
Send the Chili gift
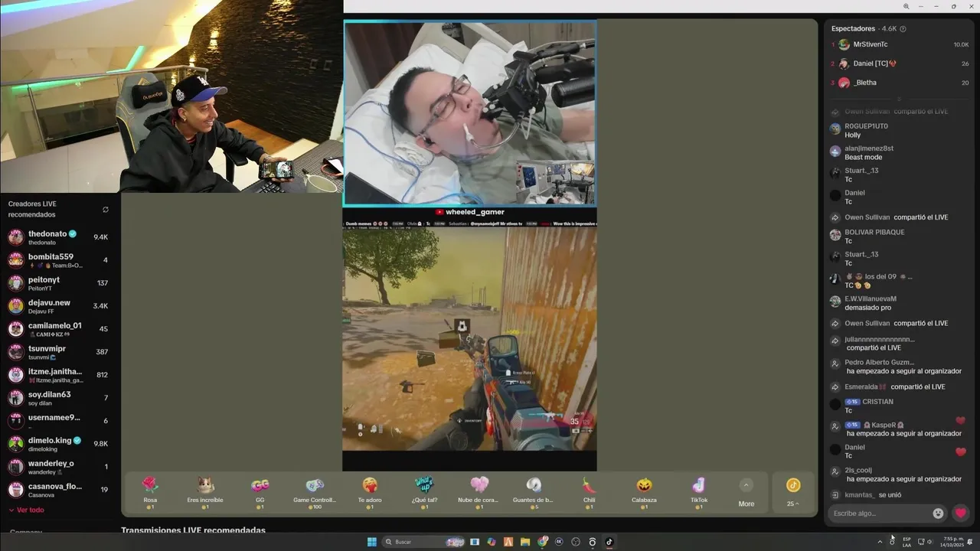click(589, 492)
